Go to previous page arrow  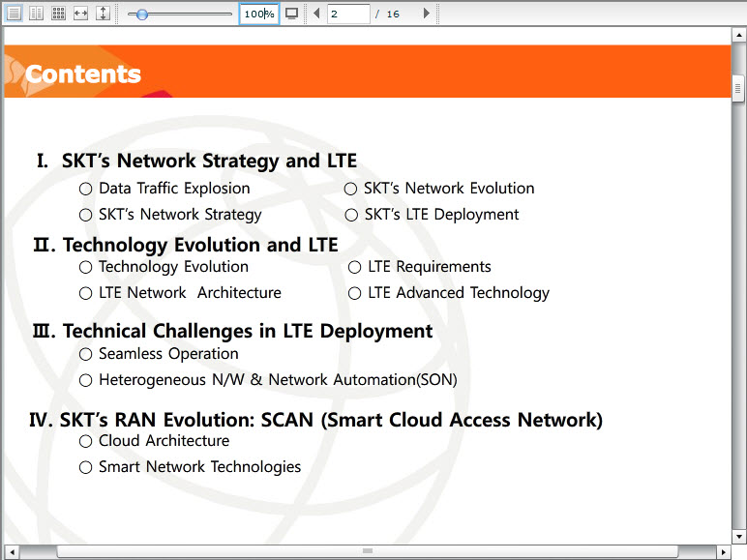click(316, 14)
